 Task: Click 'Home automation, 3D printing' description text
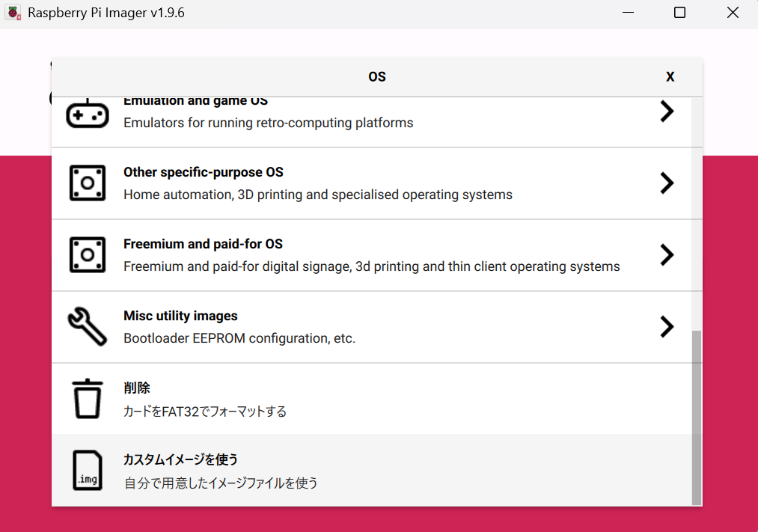(317, 195)
